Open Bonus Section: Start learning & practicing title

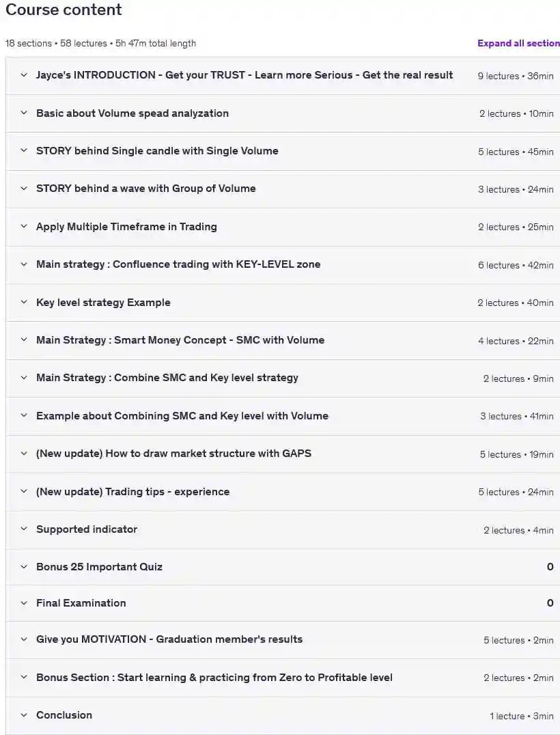click(x=214, y=678)
